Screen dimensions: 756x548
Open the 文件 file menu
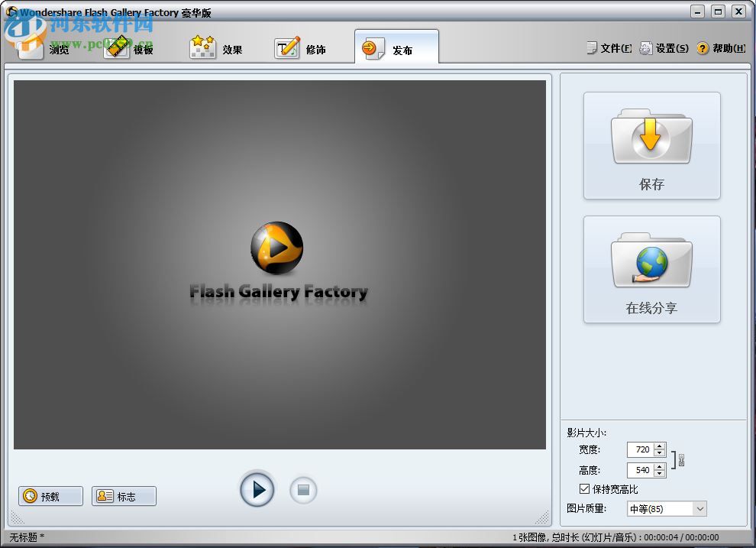(611, 47)
